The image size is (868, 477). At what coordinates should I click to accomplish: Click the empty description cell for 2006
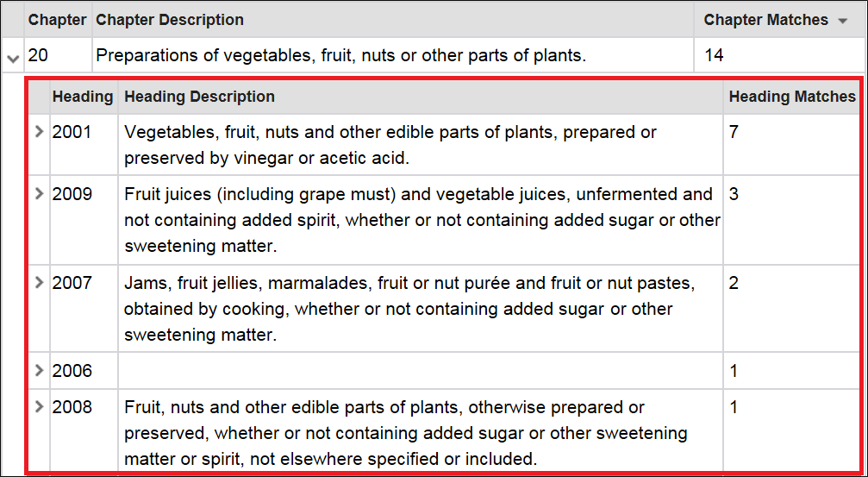(420, 370)
